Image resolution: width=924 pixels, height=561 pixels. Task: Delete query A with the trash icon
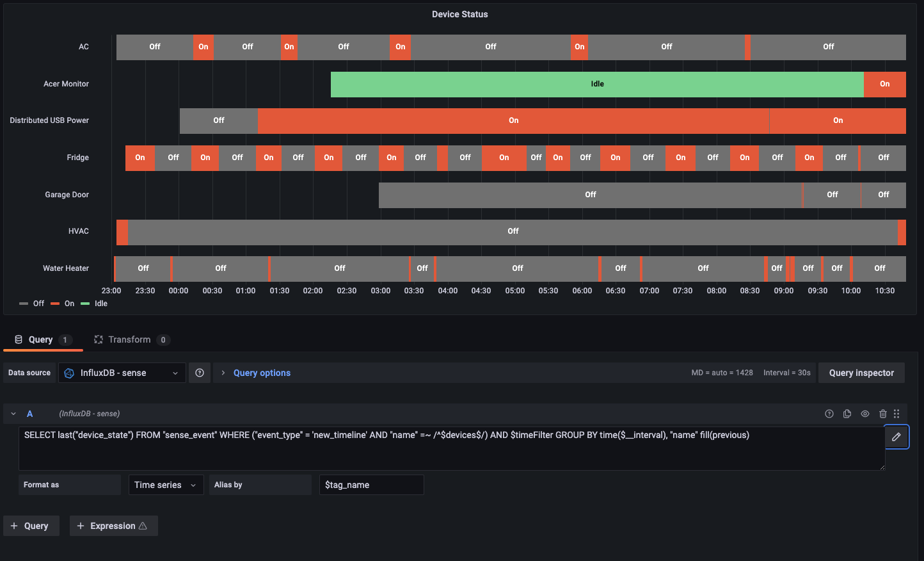point(882,414)
